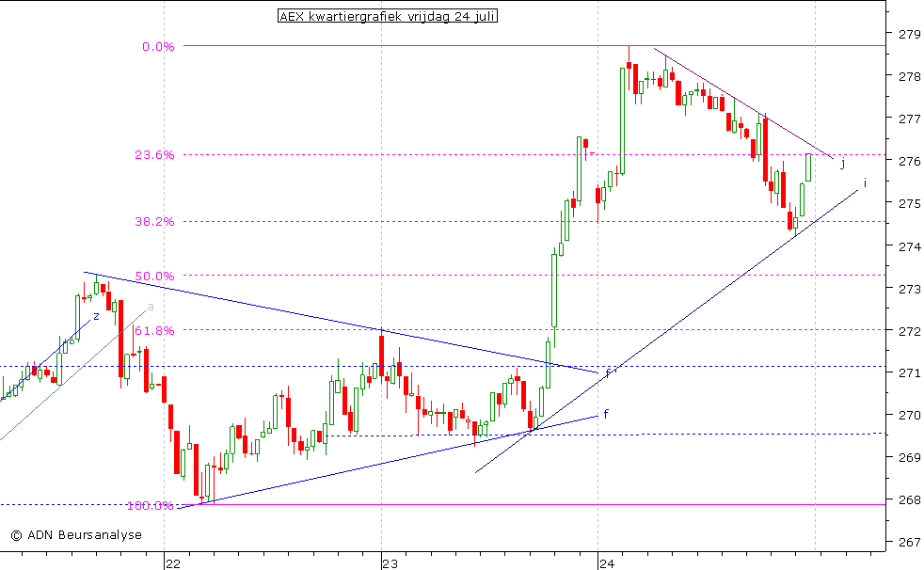Screen dimensions: 924x570
Task: Click date label 22 on time axis
Action: click(x=172, y=564)
